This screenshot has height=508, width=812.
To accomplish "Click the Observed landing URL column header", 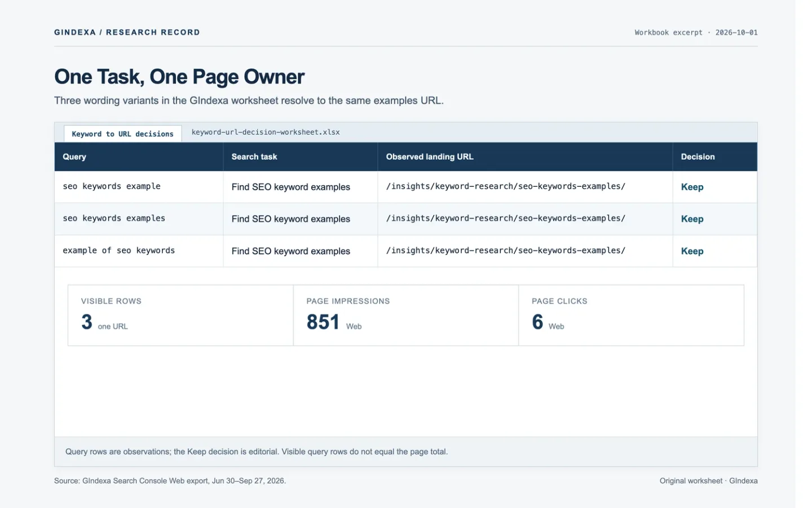I will [525, 157].
